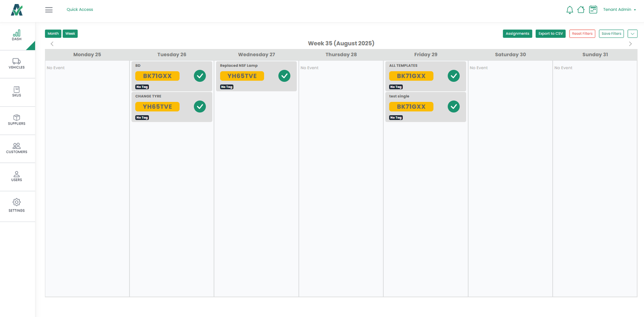644x317 pixels.
Task: Open the notifications bell
Action: pyautogui.click(x=570, y=10)
